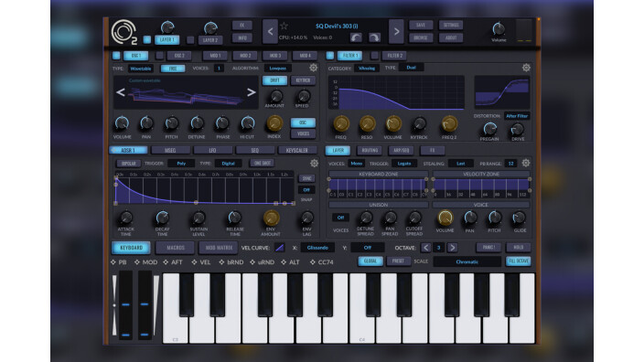Click the VEL modulation source diamond
644x362 pixels.
pyautogui.click(x=194, y=261)
